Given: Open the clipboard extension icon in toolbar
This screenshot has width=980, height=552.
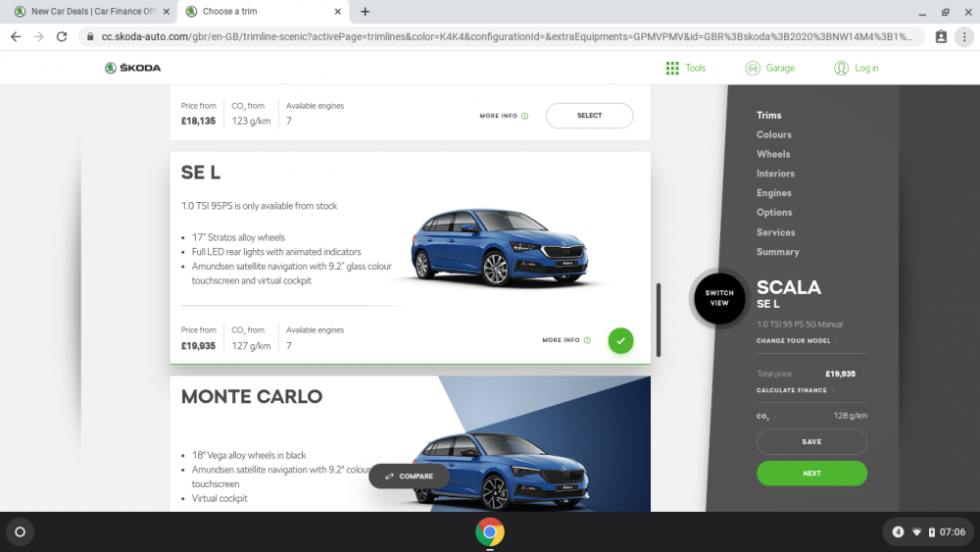Looking at the screenshot, I should [941, 37].
